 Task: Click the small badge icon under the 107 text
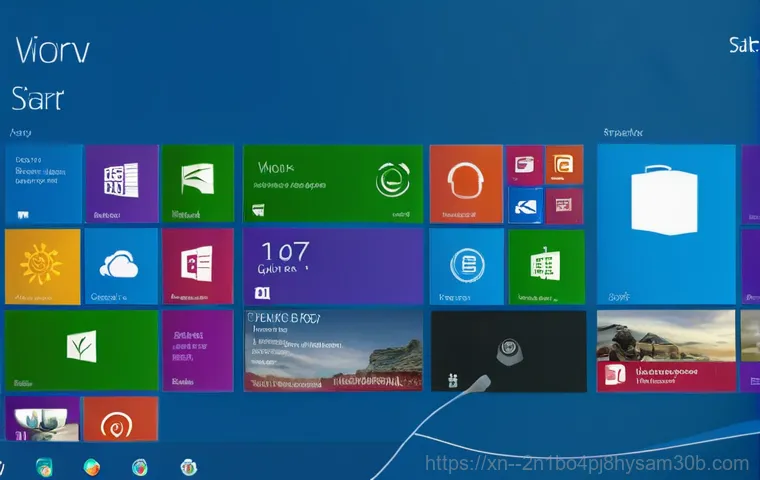point(262,292)
